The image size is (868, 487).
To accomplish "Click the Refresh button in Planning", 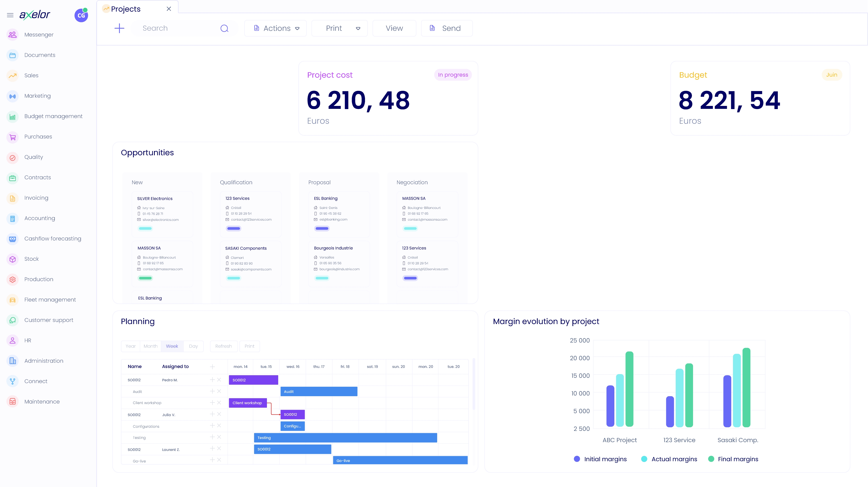I will (223, 346).
